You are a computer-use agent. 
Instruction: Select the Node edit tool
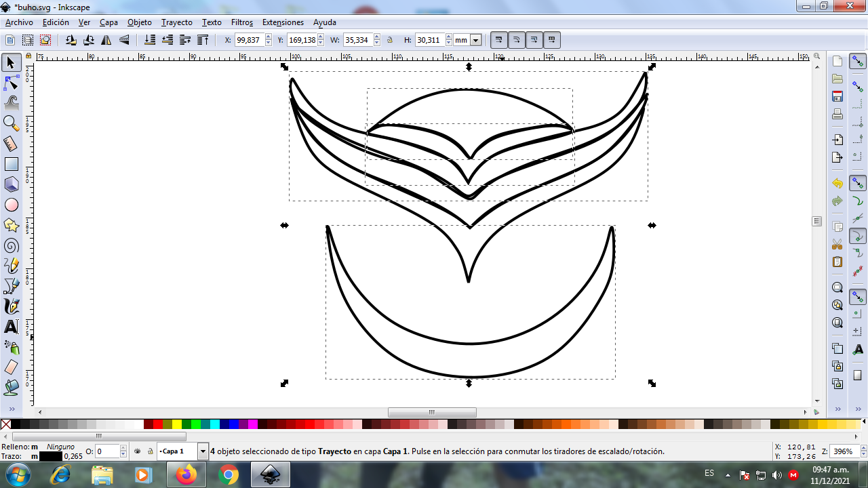(x=11, y=83)
